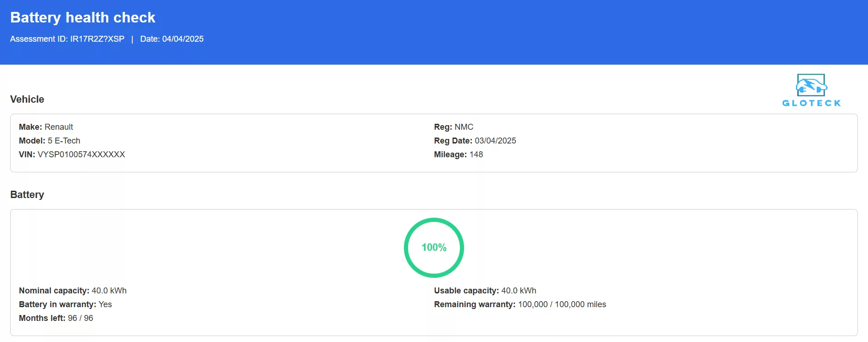Select the Assessment ID IR17R2Z?XSP text
This screenshot has height=342, width=868.
coord(97,39)
